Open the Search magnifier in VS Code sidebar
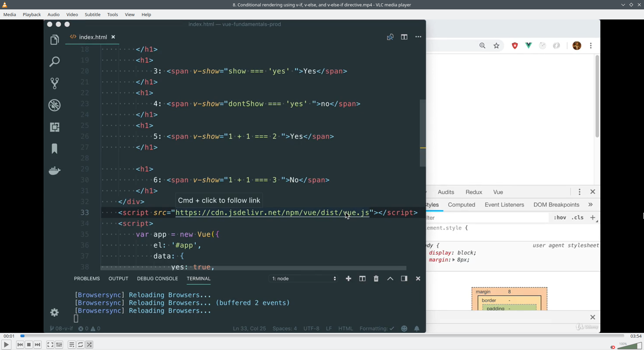 (54, 61)
